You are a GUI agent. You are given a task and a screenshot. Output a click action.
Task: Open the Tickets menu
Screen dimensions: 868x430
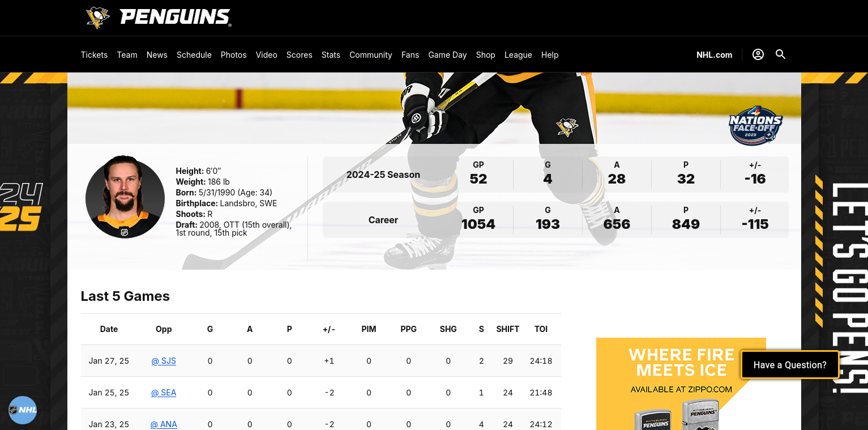(x=94, y=55)
